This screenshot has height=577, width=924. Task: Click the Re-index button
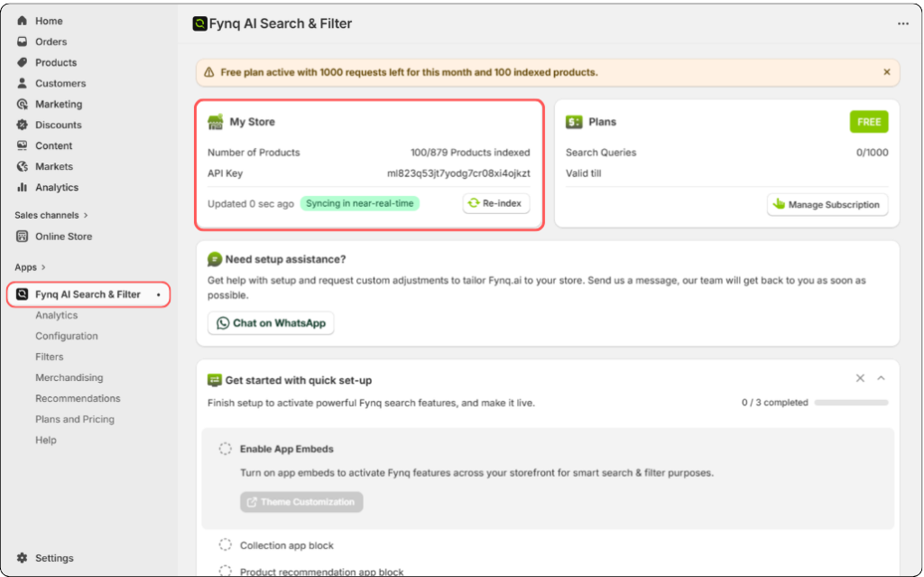pos(496,203)
